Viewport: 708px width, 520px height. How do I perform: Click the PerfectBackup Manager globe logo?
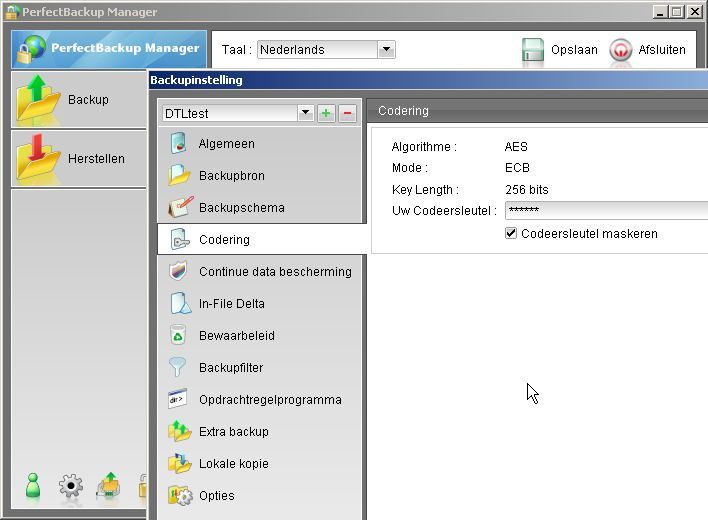[31, 49]
